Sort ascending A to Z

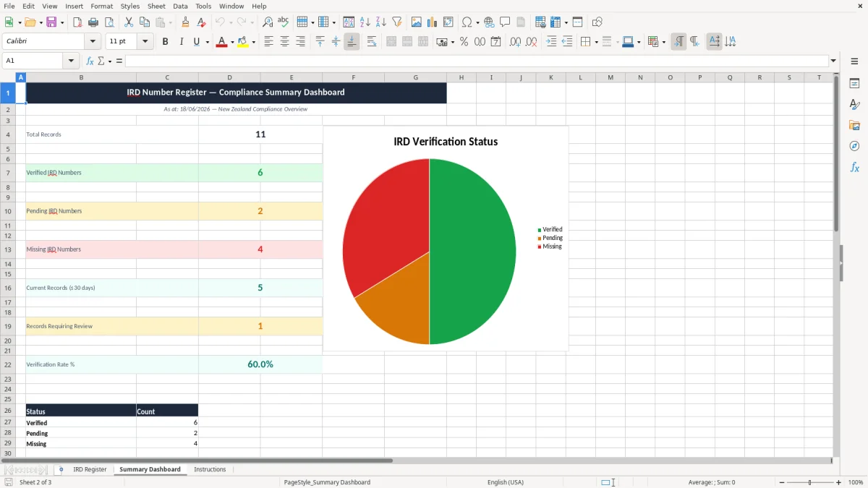pos(365,22)
